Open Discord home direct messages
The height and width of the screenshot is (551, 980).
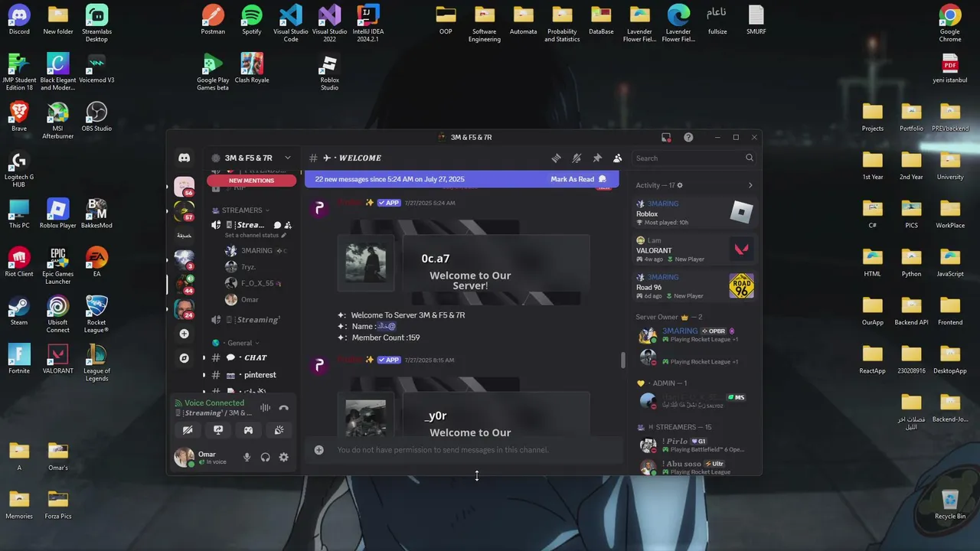[184, 158]
